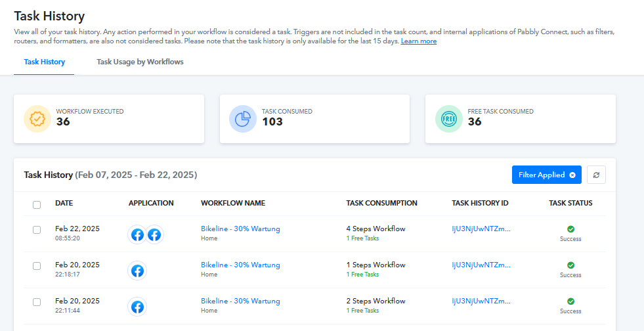Click the Filter Applied button
This screenshot has height=331, width=644.
click(x=547, y=175)
